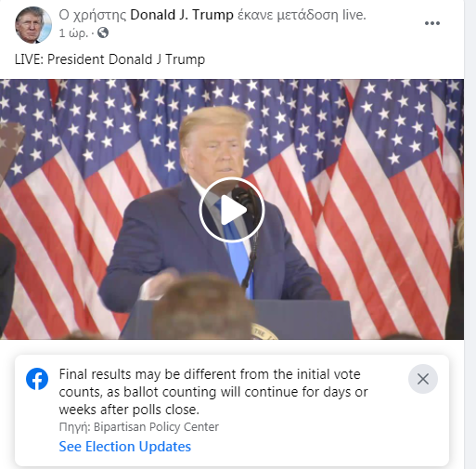Image resolution: width=476 pixels, height=469 pixels.
Task: Click the presidential seal on the podium
Action: [x=264, y=332]
